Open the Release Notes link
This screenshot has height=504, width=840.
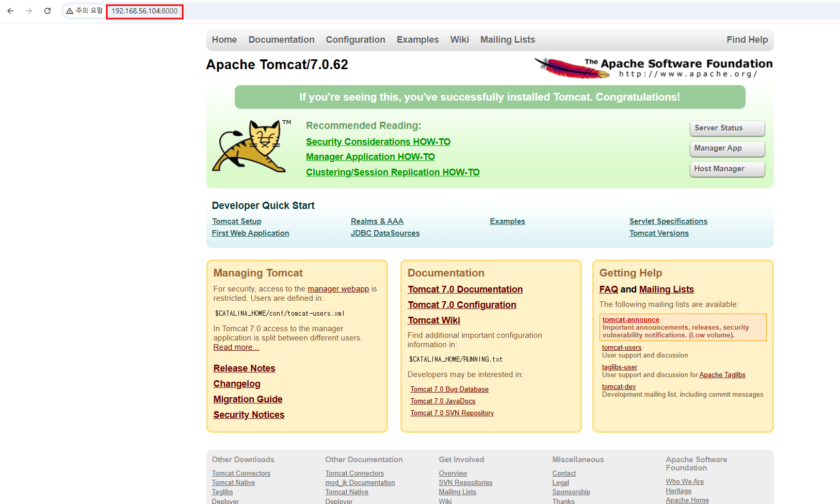245,368
